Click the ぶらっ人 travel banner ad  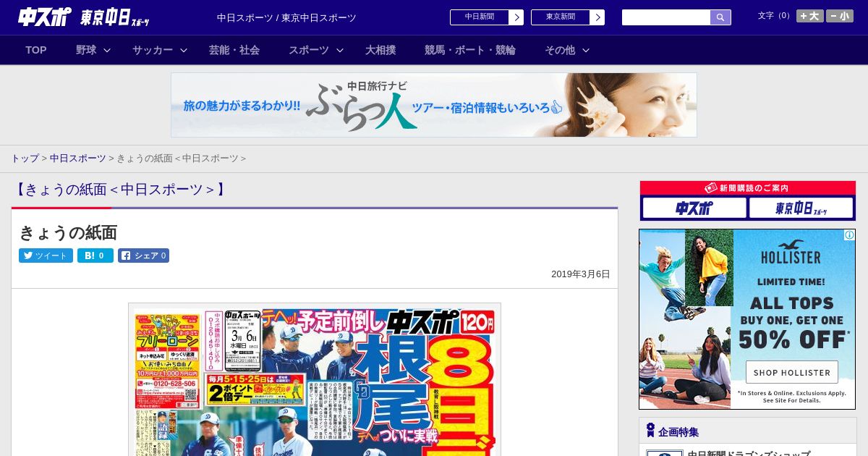click(x=434, y=105)
